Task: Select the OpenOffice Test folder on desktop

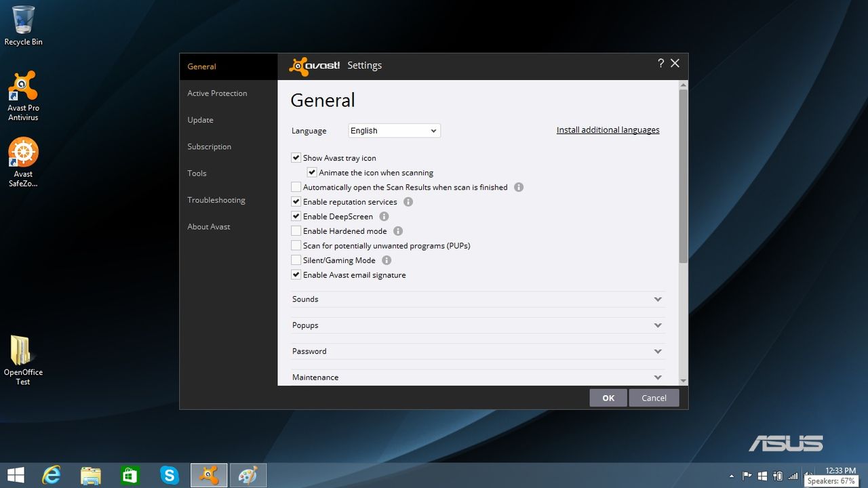Action: (x=23, y=361)
